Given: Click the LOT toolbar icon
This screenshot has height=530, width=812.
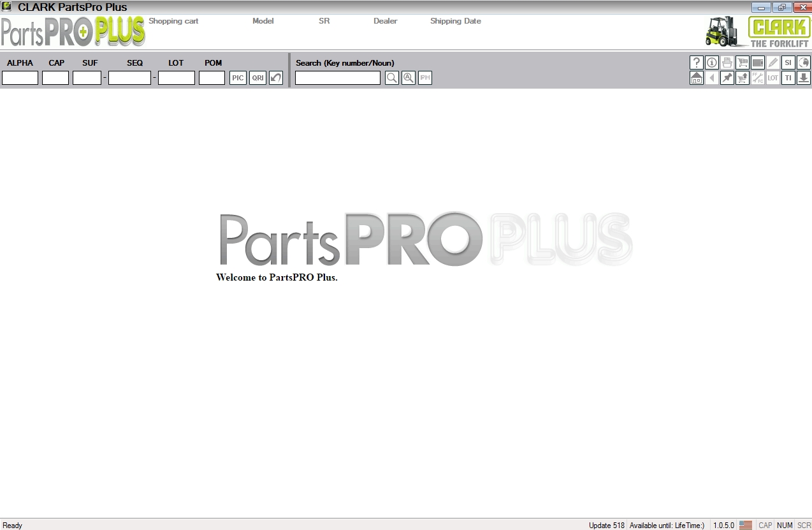Looking at the screenshot, I should pyautogui.click(x=773, y=78).
